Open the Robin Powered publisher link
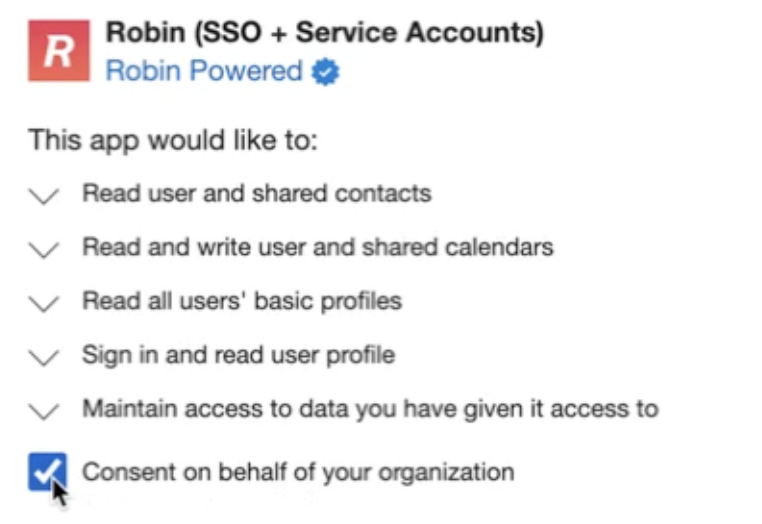The height and width of the screenshot is (524, 762). point(204,71)
